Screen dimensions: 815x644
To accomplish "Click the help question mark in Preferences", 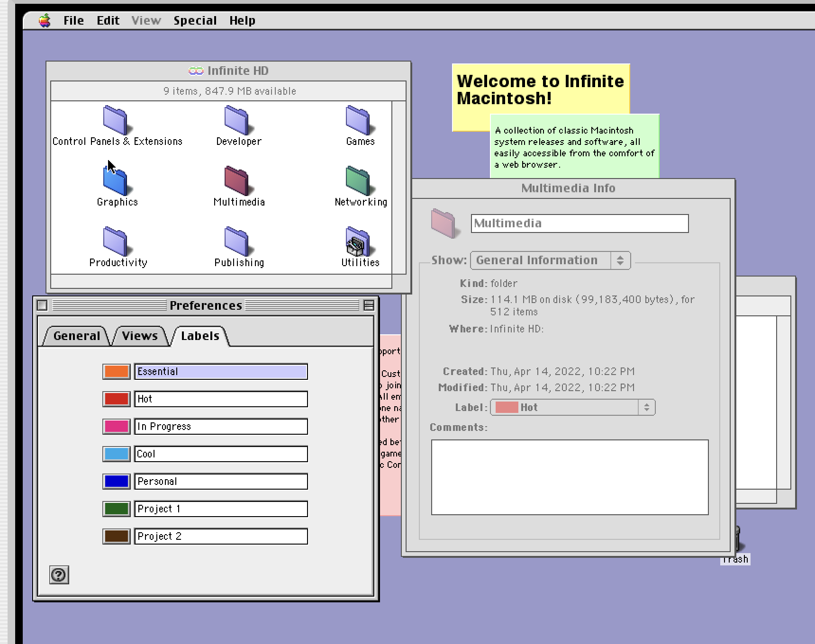I will tap(59, 575).
